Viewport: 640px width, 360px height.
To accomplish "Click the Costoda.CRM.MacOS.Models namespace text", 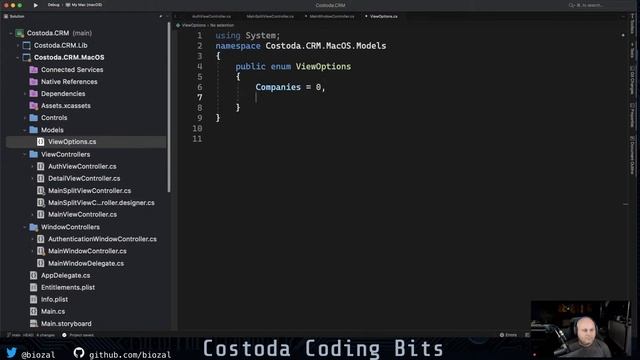I will (x=326, y=46).
